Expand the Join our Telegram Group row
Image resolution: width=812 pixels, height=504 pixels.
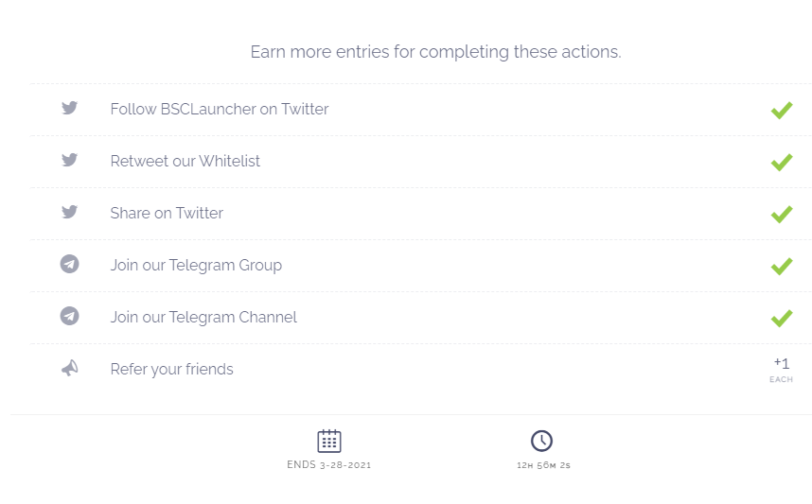[x=196, y=266]
